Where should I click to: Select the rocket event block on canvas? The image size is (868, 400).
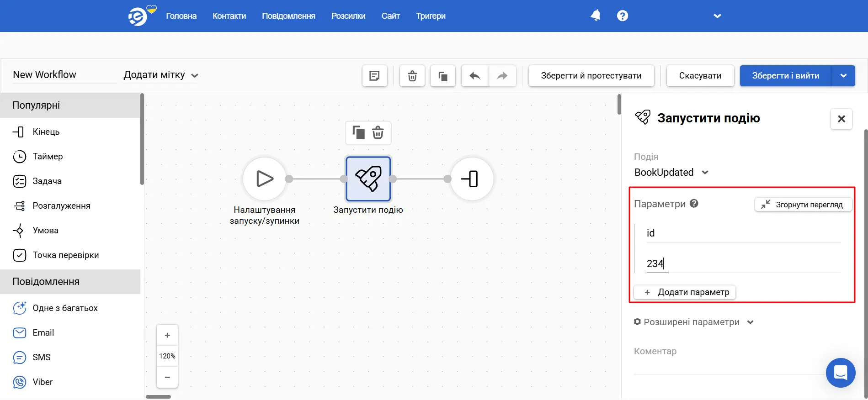click(x=368, y=179)
